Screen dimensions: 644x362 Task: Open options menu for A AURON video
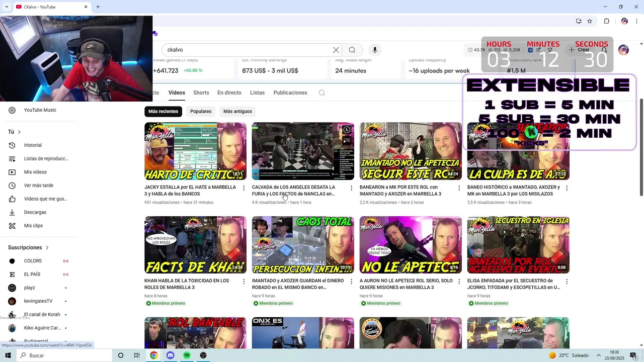coord(459,282)
